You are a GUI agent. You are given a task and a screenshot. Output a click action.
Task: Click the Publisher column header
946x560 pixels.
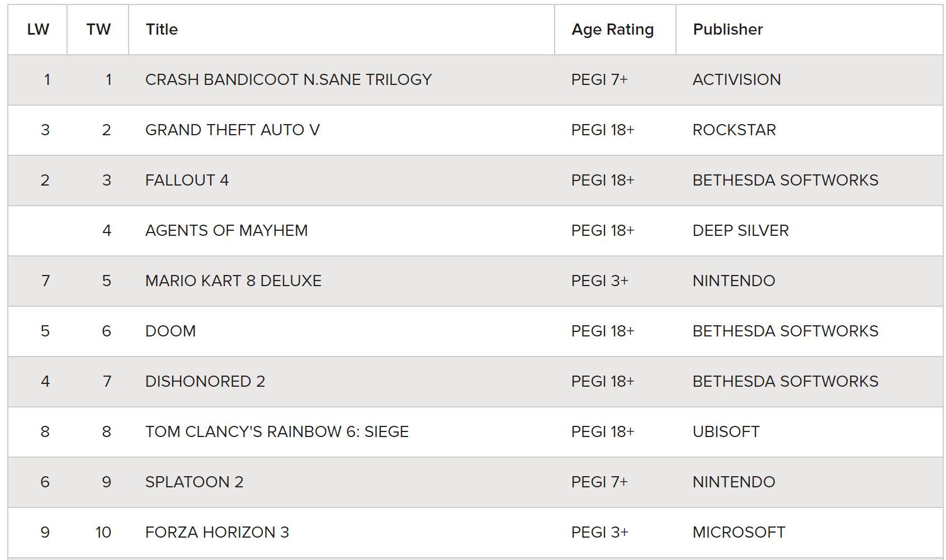[727, 30]
